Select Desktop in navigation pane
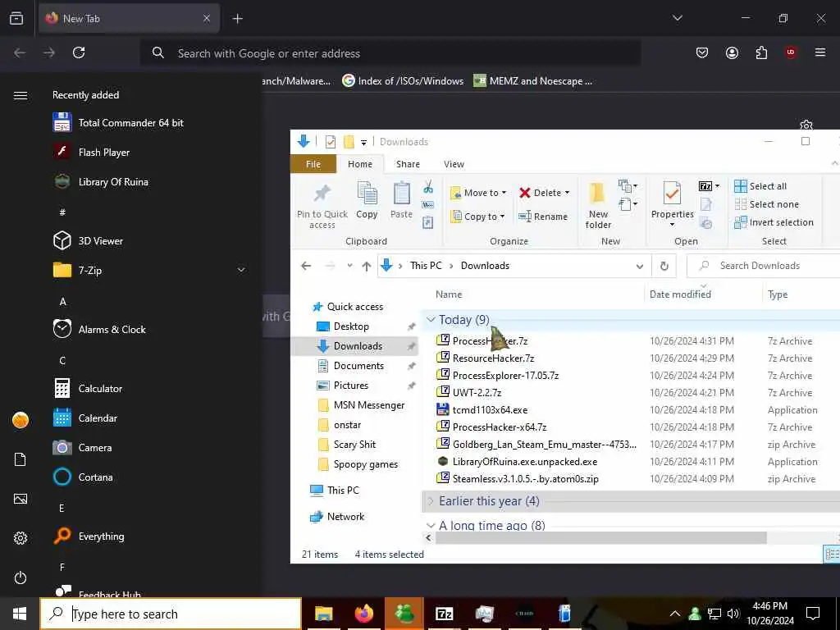Screen dimensions: 840x630 pyautogui.click(x=343, y=326)
